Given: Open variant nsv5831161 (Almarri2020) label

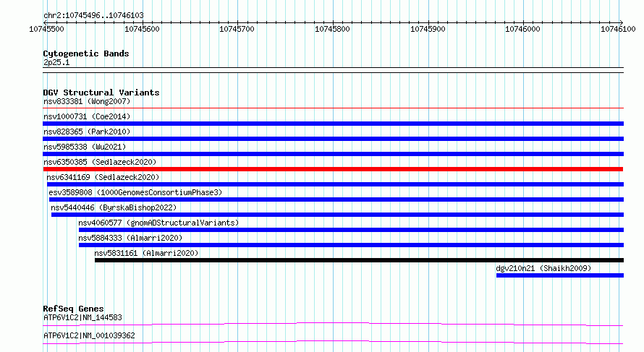Looking at the screenshot, I should (146, 253).
